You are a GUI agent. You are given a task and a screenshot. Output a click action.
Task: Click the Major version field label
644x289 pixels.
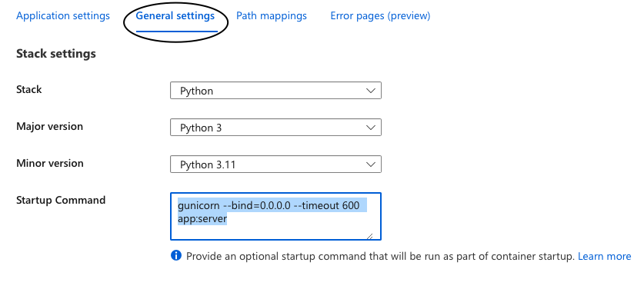click(x=49, y=126)
